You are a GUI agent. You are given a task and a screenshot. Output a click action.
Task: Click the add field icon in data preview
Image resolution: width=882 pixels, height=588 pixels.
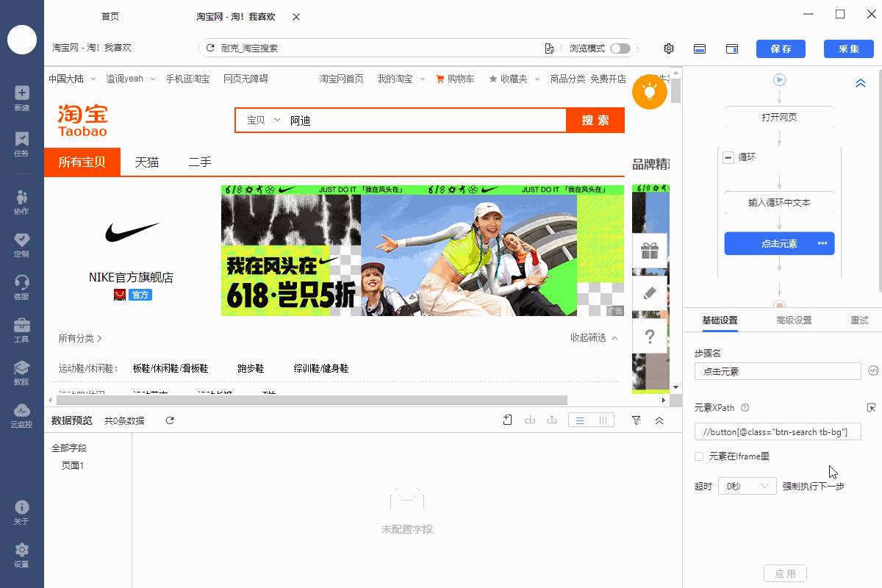[x=508, y=420]
